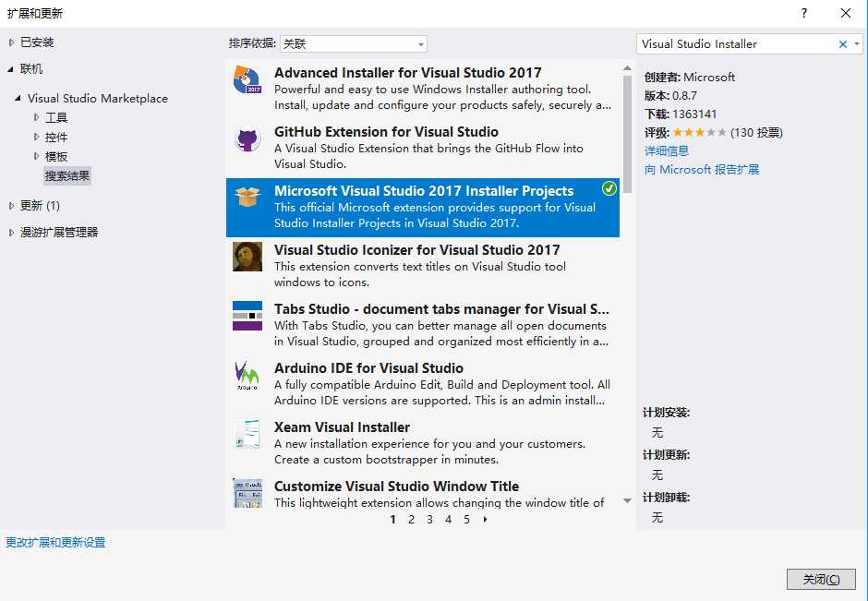Select Tabs Studio document tabs manager title
Screen dimensions: 868x601
(x=441, y=309)
